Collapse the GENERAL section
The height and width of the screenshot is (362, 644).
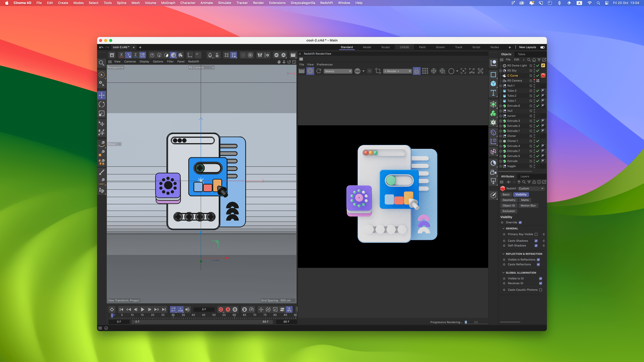pos(504,229)
